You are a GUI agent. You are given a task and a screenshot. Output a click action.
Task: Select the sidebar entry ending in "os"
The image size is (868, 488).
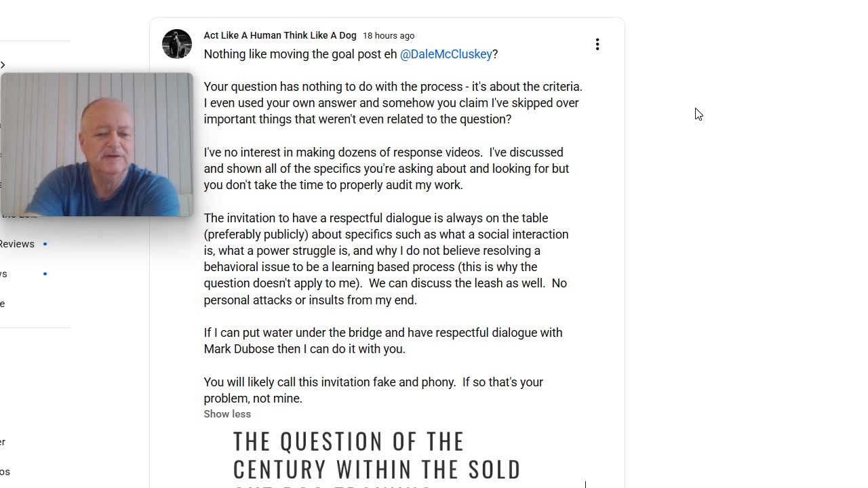5,472
